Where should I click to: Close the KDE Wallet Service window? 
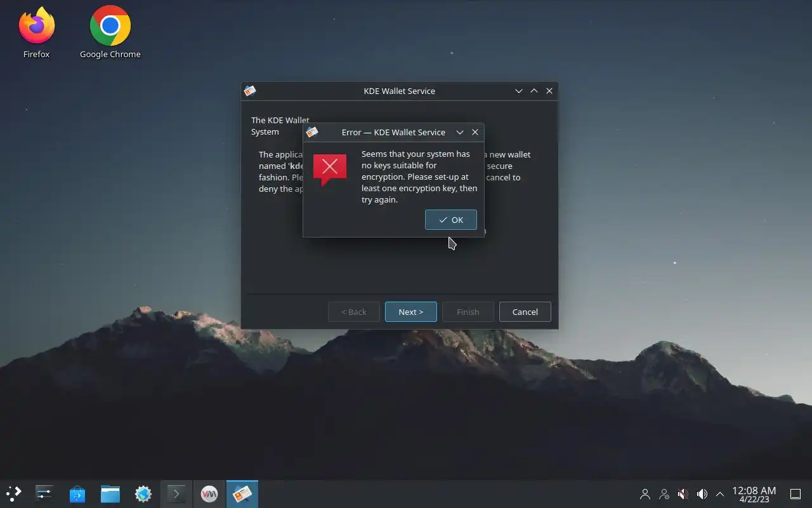pyautogui.click(x=549, y=91)
